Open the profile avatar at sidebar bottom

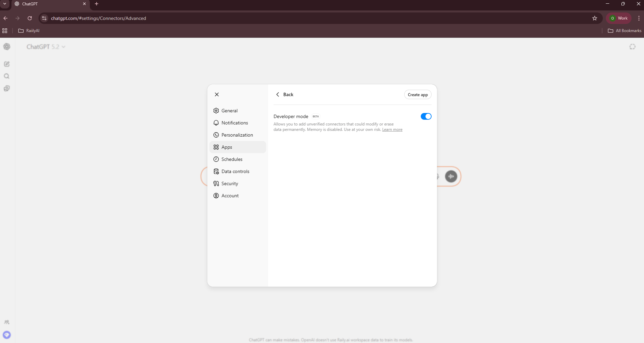[x=7, y=335]
